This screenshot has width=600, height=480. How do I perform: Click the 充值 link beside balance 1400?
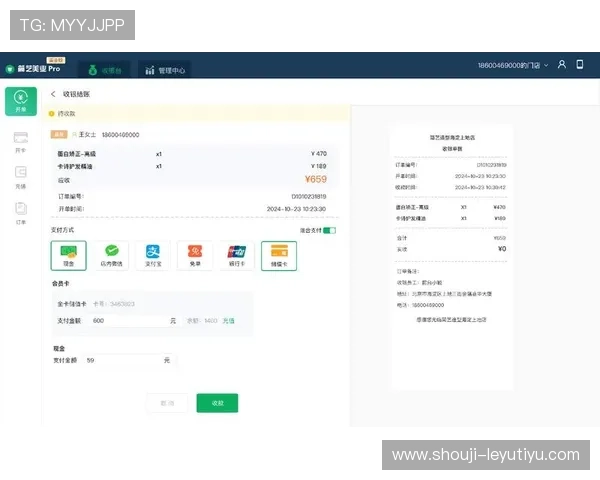228,321
